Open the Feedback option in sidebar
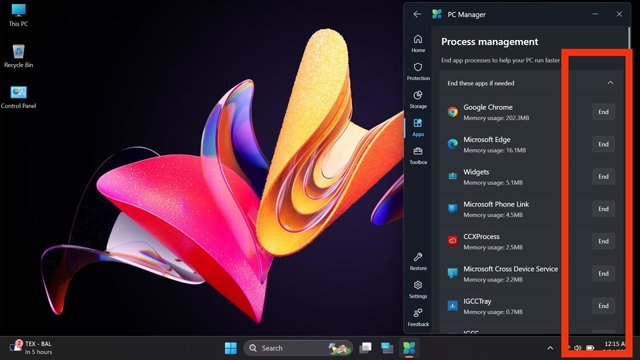The image size is (640, 360). pos(418,318)
